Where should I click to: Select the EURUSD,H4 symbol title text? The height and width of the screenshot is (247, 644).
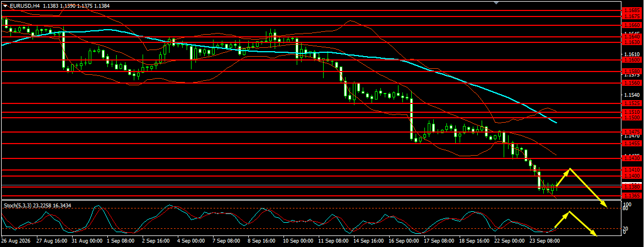point(24,6)
